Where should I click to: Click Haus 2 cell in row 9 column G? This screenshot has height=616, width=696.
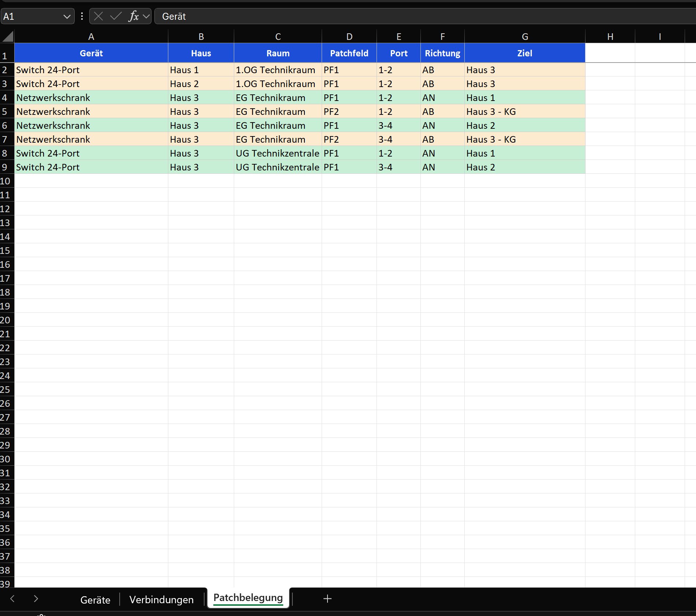click(525, 167)
